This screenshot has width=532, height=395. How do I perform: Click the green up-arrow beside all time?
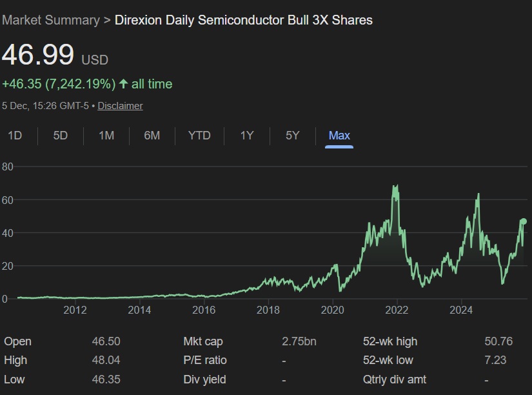point(124,83)
